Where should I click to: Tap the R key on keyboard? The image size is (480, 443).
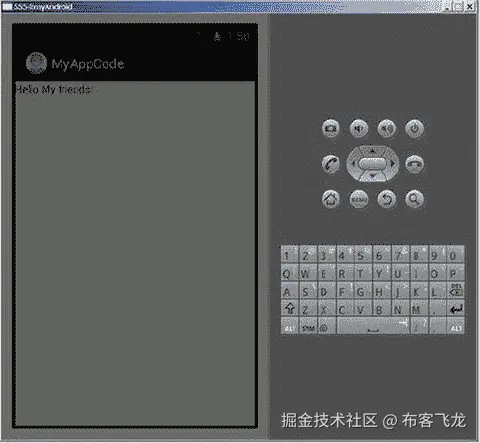coord(345,273)
